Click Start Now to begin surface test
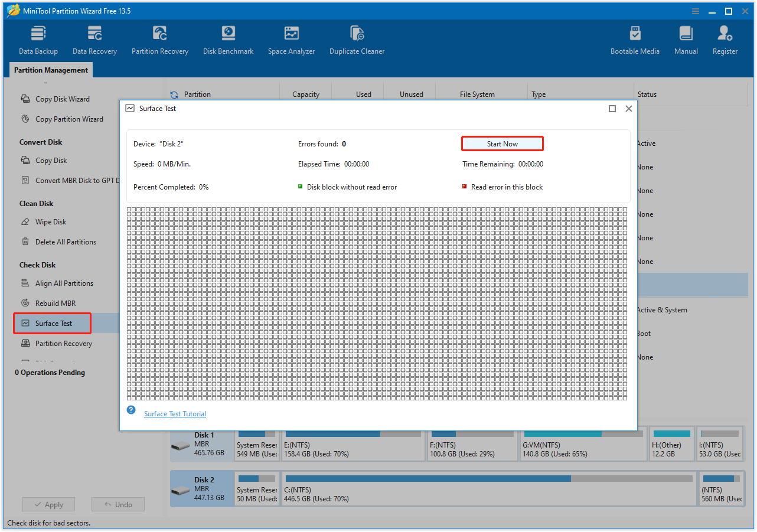 502,143
